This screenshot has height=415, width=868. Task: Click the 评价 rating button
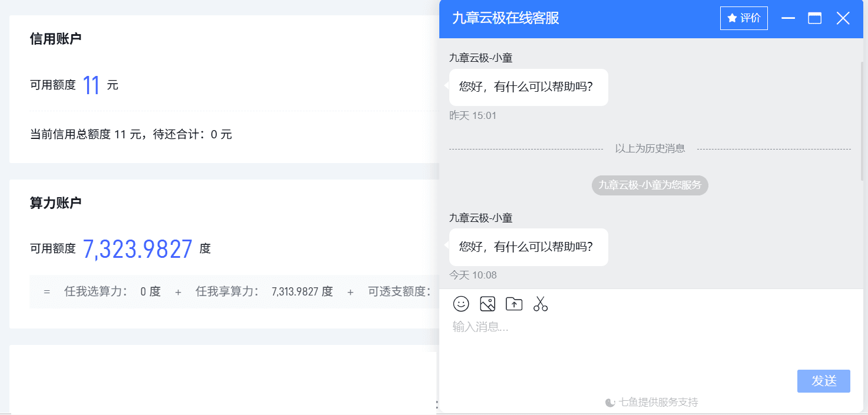coord(744,18)
